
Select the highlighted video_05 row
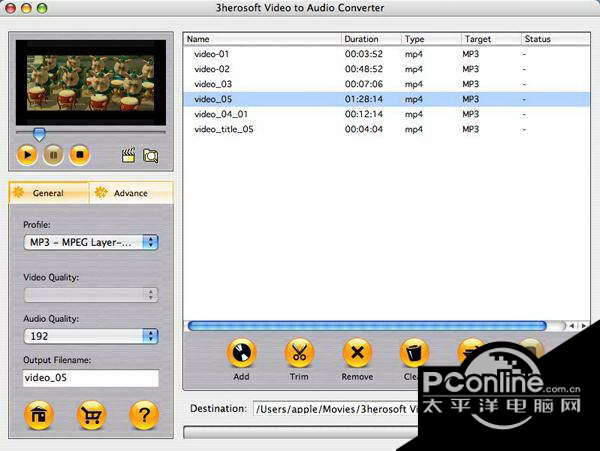386,99
